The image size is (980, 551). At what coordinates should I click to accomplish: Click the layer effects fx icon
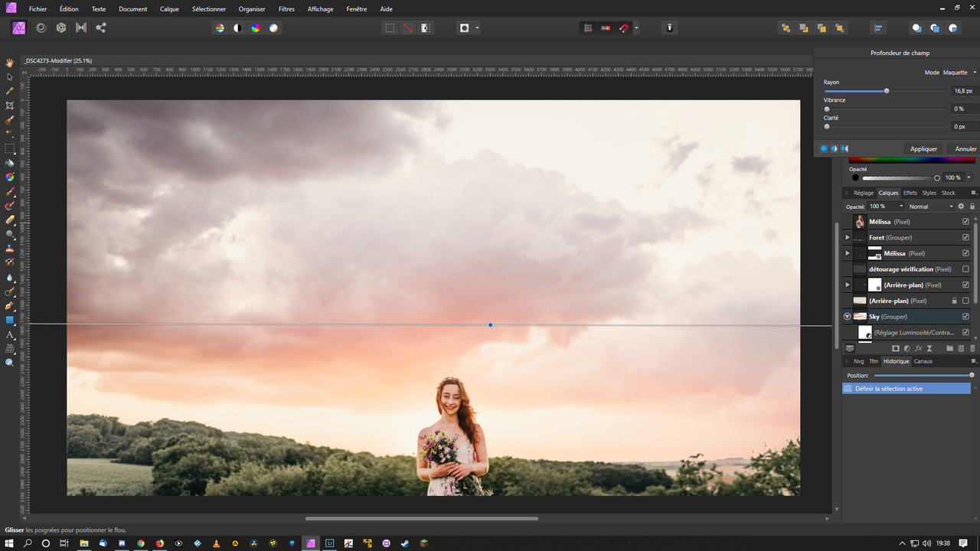point(918,348)
